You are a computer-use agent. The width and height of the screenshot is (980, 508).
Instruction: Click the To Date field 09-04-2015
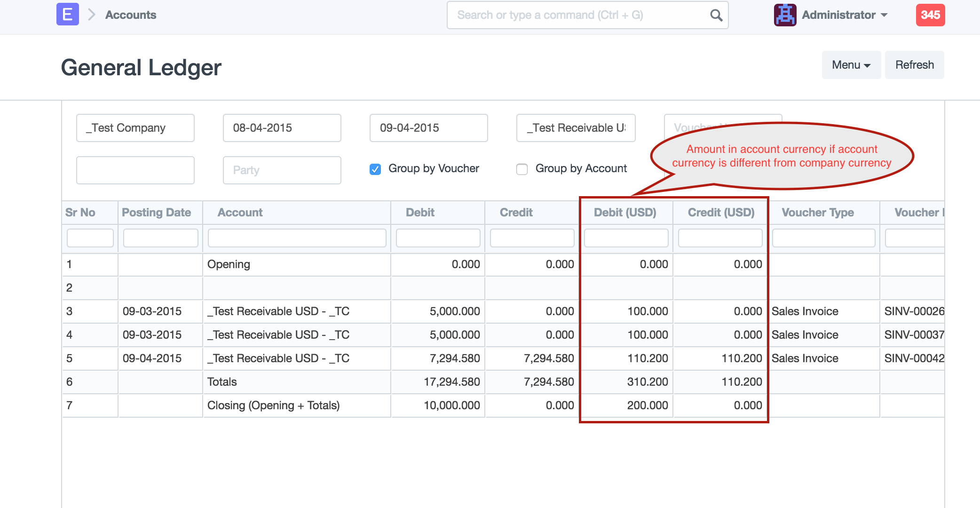(428, 128)
